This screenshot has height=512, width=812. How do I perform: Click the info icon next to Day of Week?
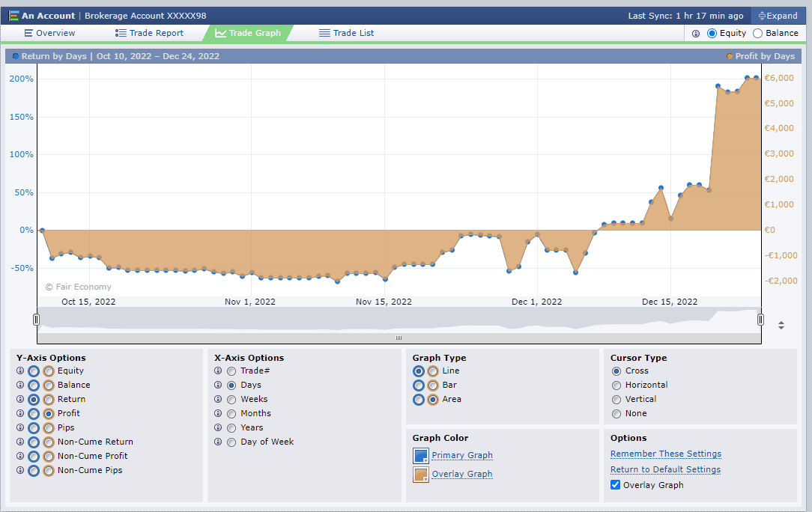pos(218,442)
